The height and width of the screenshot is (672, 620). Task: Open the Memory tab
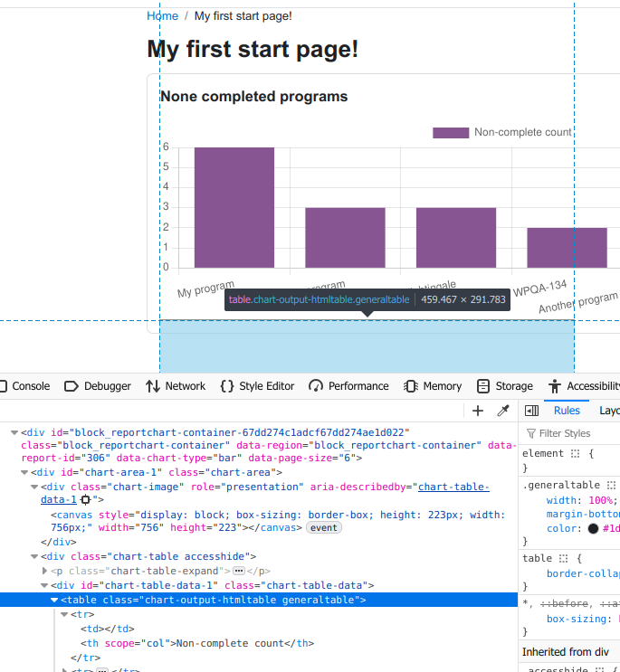(x=433, y=386)
